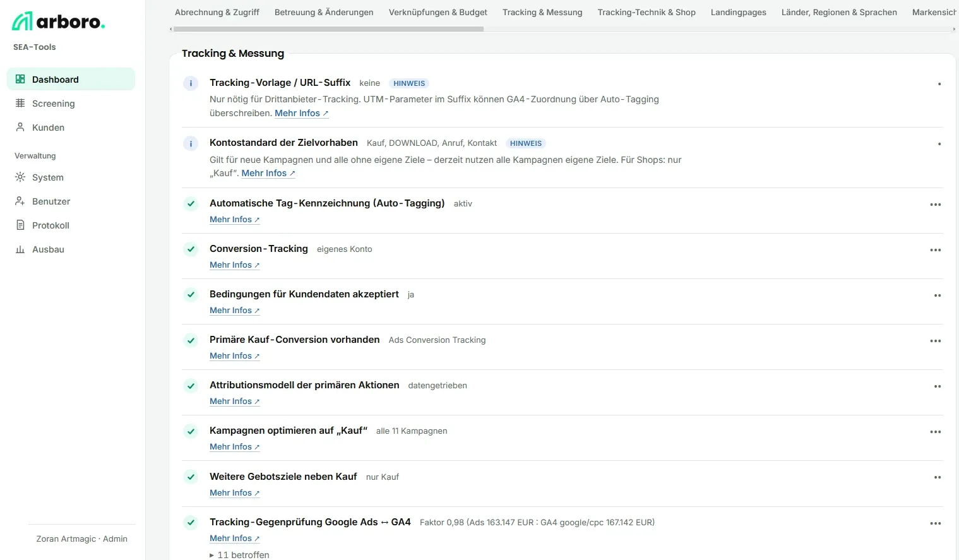Open System under Verwaltung
Viewport: 959px width, 560px height.
tap(71, 177)
